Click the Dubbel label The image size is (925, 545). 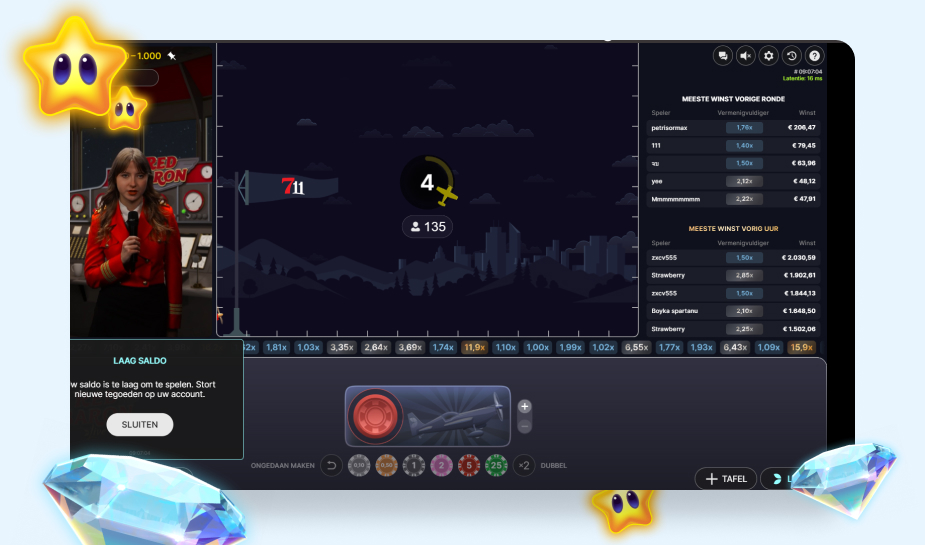[x=553, y=465]
